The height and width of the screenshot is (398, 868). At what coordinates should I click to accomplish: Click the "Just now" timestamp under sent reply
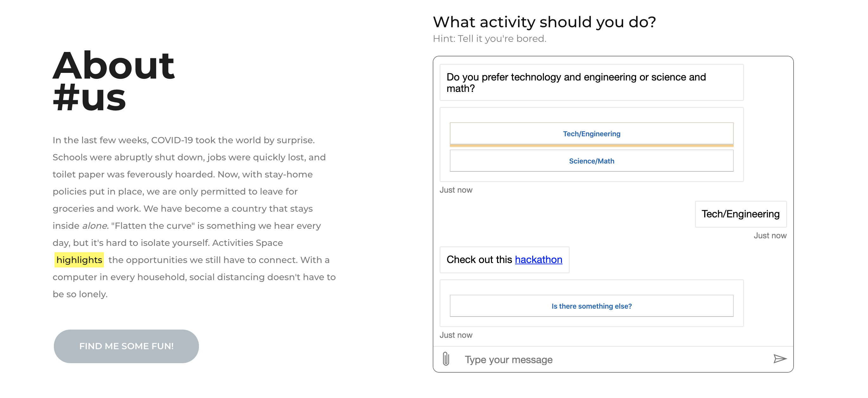770,235
